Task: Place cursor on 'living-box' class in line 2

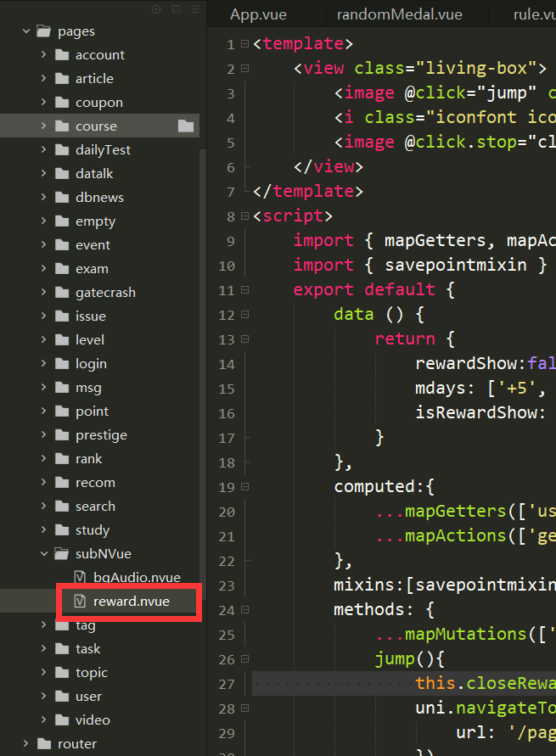Action: [x=476, y=68]
